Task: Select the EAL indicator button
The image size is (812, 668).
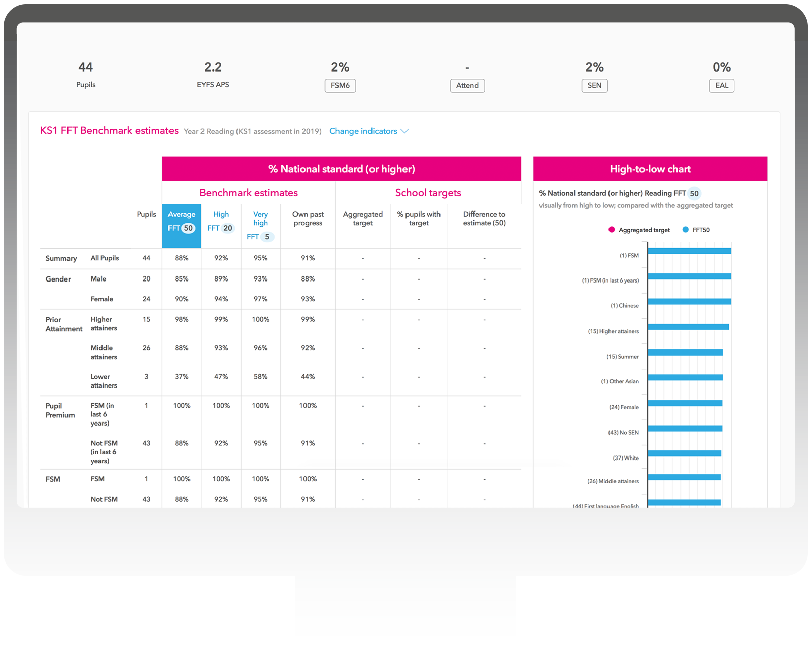Action: (x=721, y=86)
